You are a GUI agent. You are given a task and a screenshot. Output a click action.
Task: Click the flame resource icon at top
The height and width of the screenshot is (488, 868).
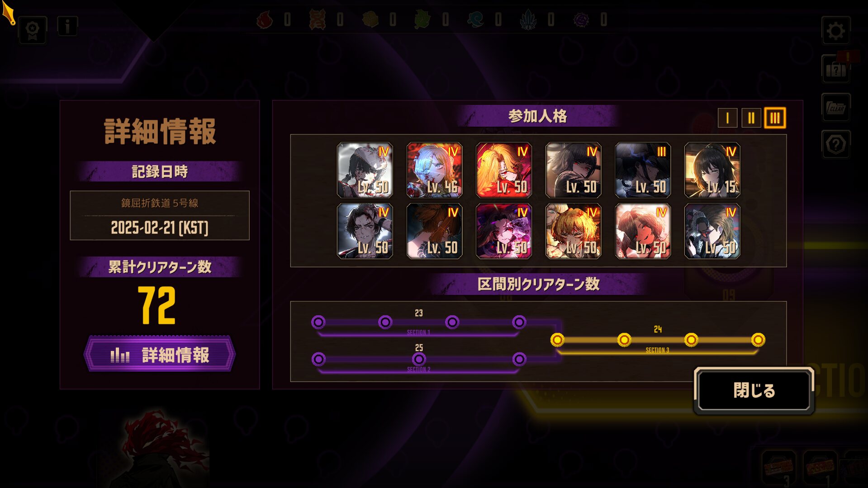pos(265,20)
